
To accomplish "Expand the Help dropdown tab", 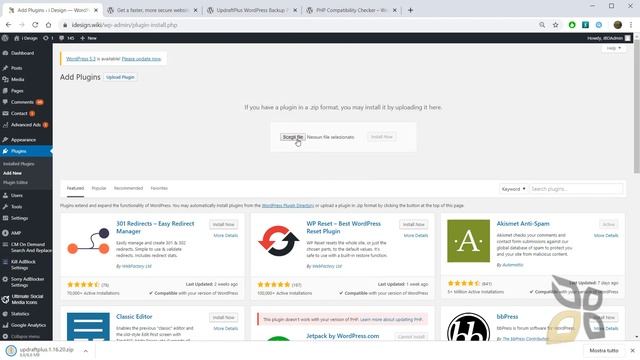I will (613, 48).
